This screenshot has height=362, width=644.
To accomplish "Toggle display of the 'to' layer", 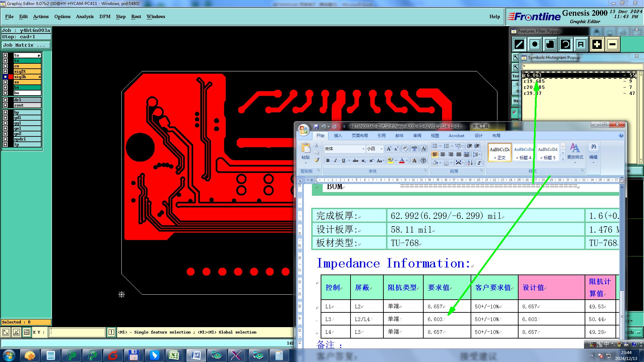I will coord(5,55).
